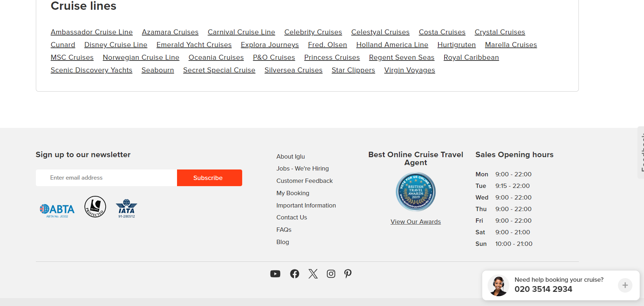Open MSC Cruises link
The width and height of the screenshot is (644, 306).
click(x=72, y=57)
